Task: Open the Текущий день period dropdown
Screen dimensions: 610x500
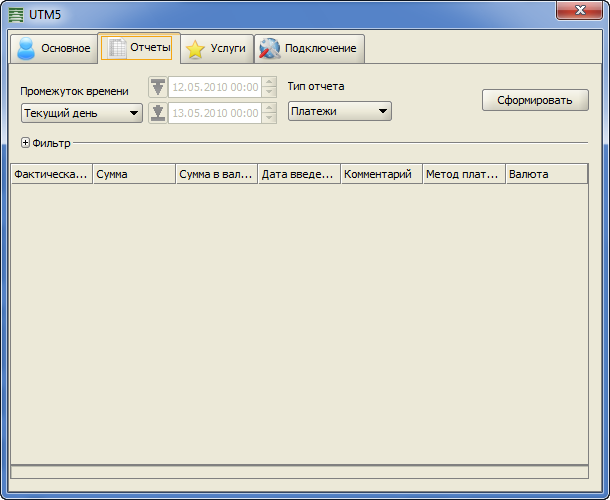Action: click(81, 113)
